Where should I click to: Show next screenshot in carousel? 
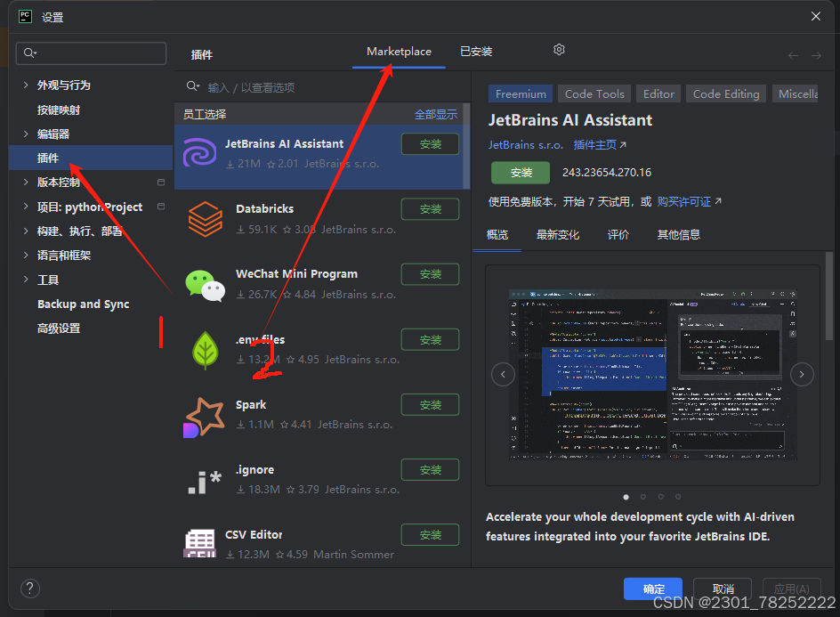click(802, 374)
